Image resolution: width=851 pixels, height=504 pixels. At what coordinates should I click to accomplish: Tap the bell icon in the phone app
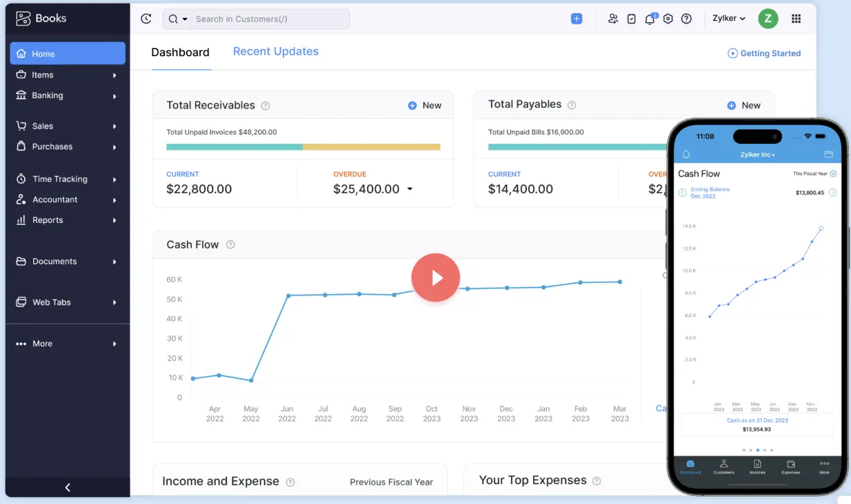[x=686, y=154]
